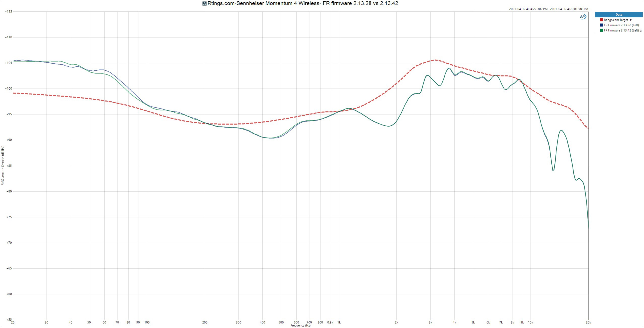
Task: Click the graph title text
Action: click(x=303, y=4)
